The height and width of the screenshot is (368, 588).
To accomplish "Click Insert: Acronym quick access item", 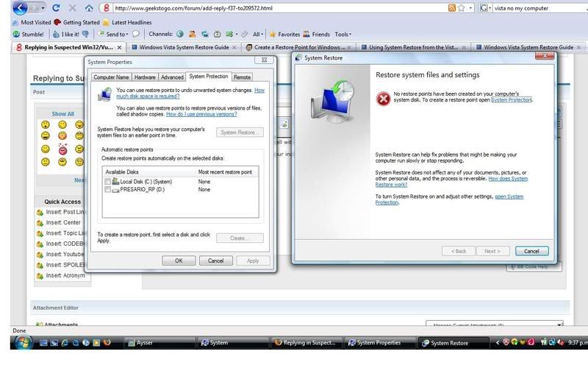I will 61,275.
